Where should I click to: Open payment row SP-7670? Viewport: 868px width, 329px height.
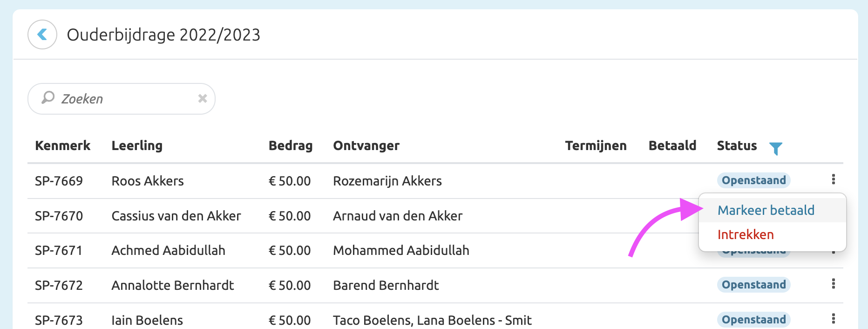coord(59,216)
